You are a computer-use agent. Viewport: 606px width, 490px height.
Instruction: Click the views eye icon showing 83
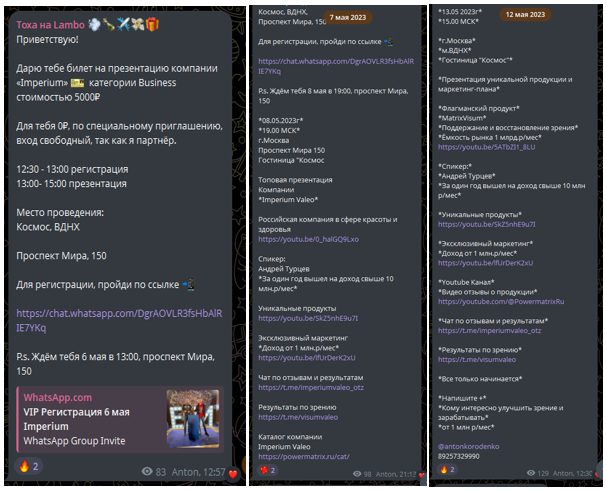coord(147,471)
